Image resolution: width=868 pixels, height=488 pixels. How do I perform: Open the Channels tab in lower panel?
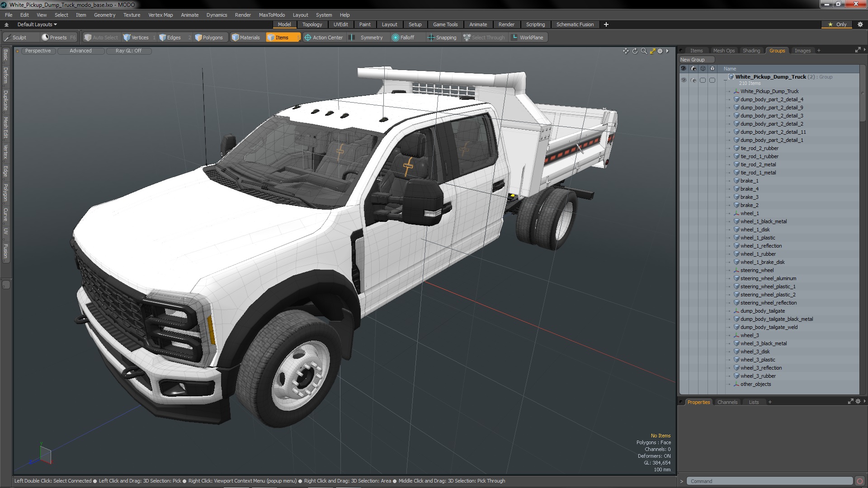pos(727,402)
